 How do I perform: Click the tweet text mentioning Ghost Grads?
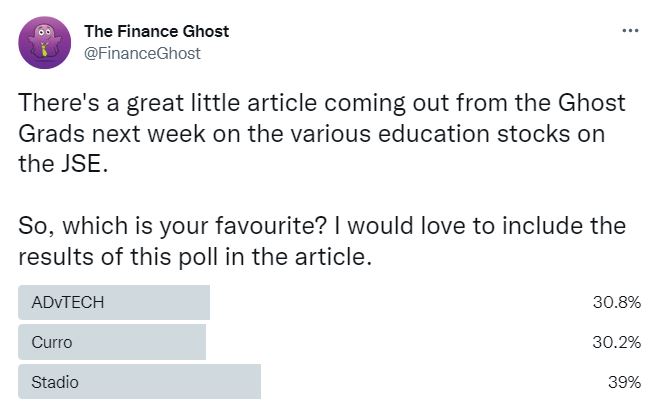tap(322, 133)
